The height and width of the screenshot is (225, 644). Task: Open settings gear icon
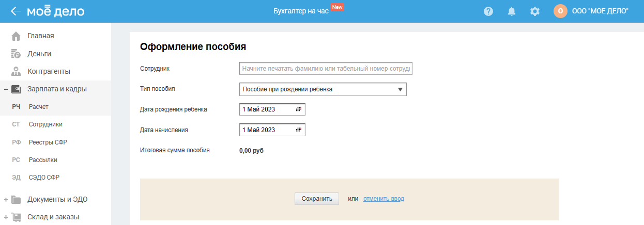[535, 11]
